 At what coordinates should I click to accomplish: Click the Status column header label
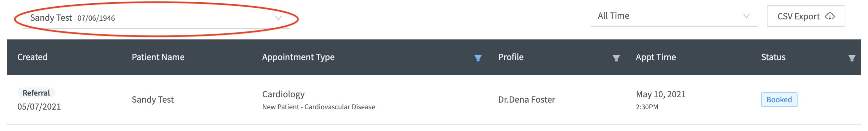click(x=773, y=57)
